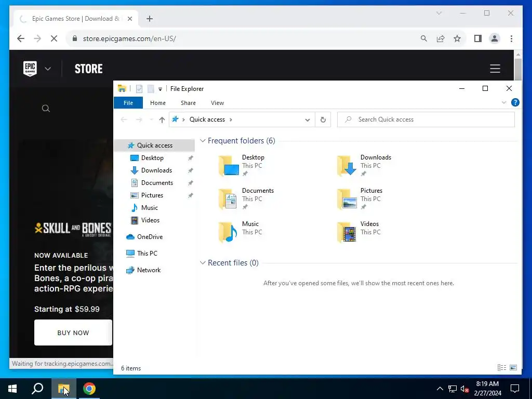Click the Chrome back button
This screenshot has width=532, height=399.
click(x=21, y=38)
